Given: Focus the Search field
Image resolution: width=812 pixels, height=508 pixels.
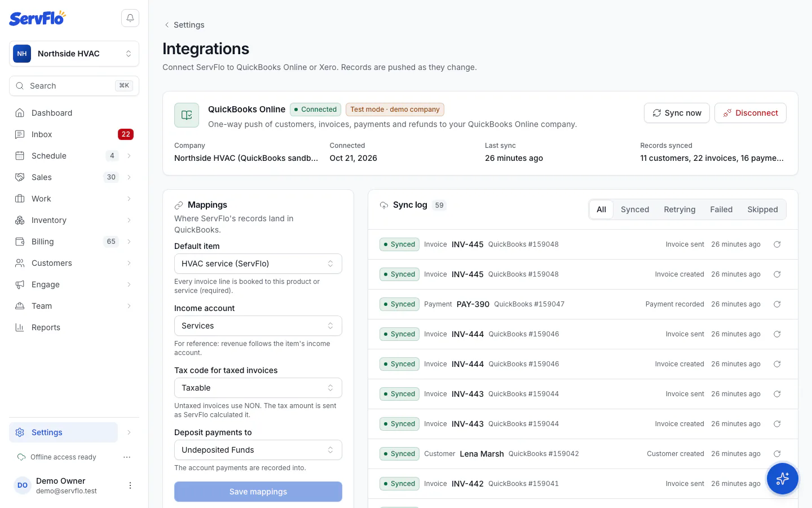Looking at the screenshot, I should click(74, 86).
